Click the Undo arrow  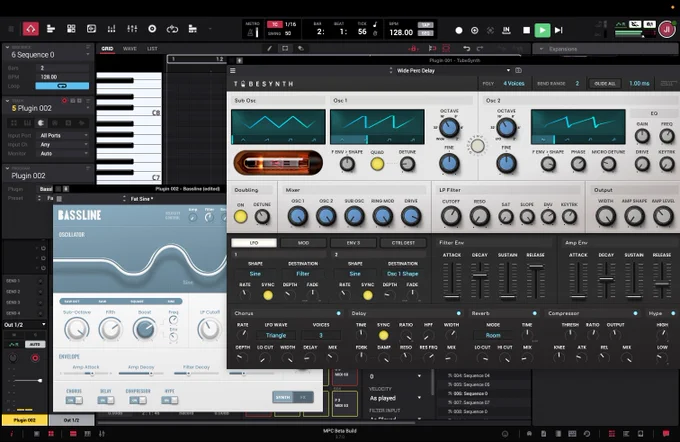[x=466, y=49]
